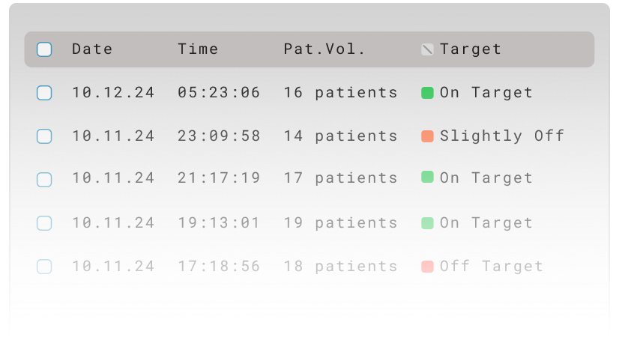Viewport: 619px width, 364px height.
Task: Select the checkbox for 23:09:58 entry
Action: [44, 136]
